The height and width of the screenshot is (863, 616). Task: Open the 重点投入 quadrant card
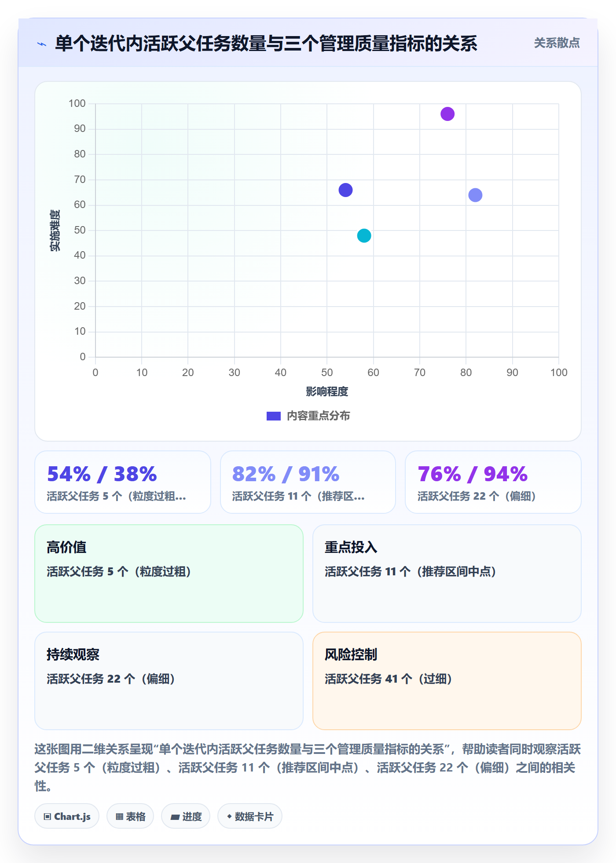[447, 574]
